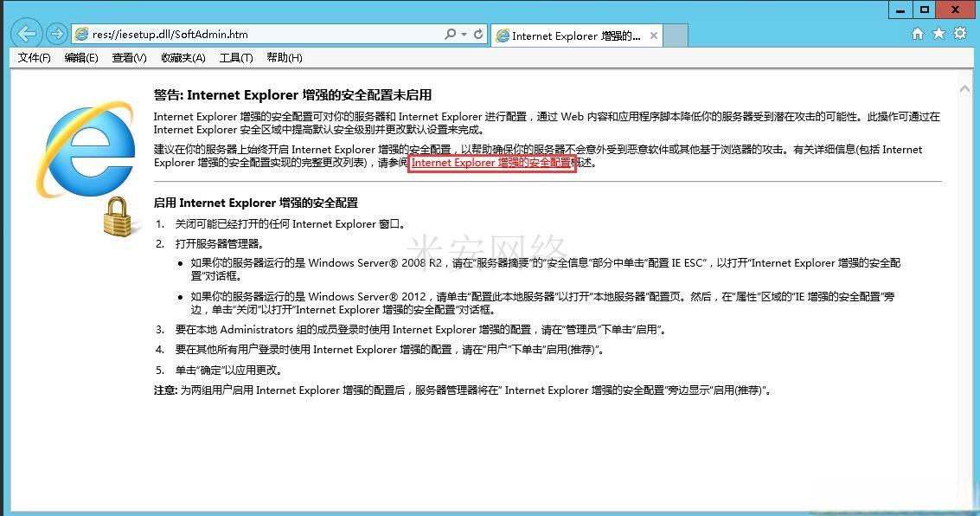980x516 pixels.
Task: Minimize the browser window
Action: [900, 10]
